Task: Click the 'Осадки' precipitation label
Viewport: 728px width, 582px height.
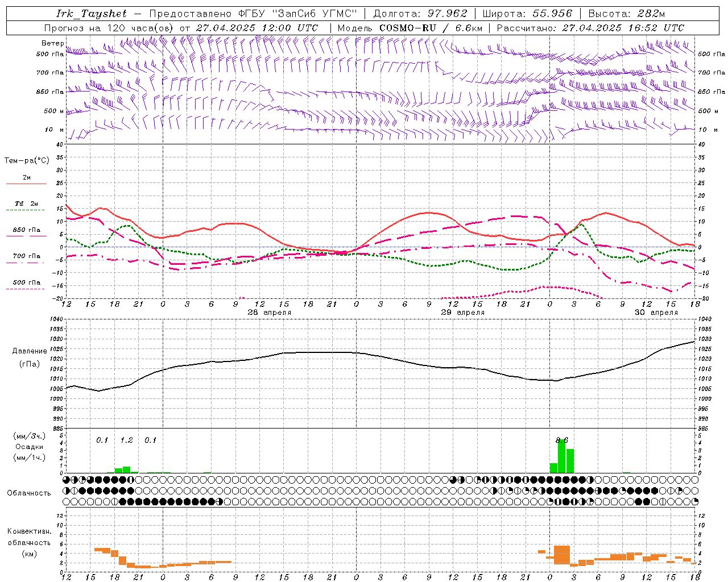Action: pyautogui.click(x=29, y=447)
